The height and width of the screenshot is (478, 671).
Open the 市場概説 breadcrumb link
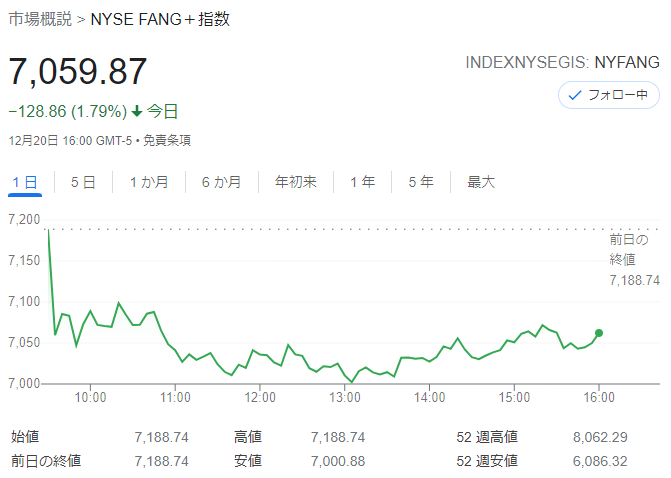click(x=40, y=20)
